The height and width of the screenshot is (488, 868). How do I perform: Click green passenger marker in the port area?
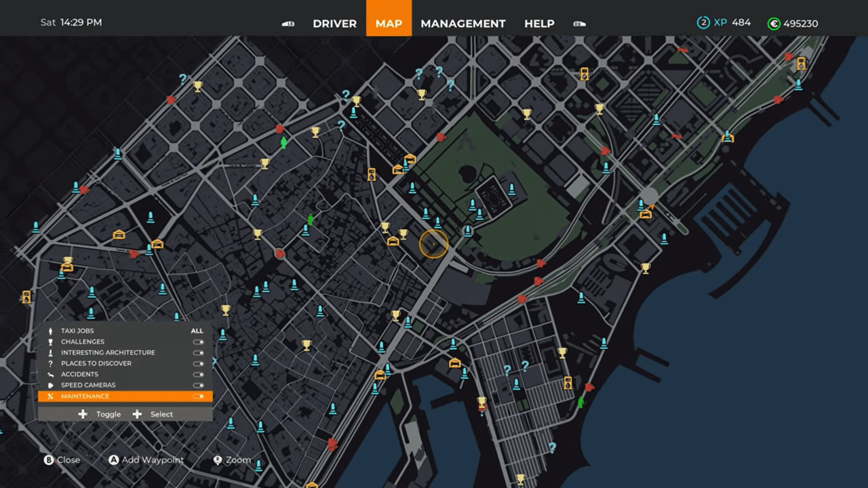(x=580, y=403)
